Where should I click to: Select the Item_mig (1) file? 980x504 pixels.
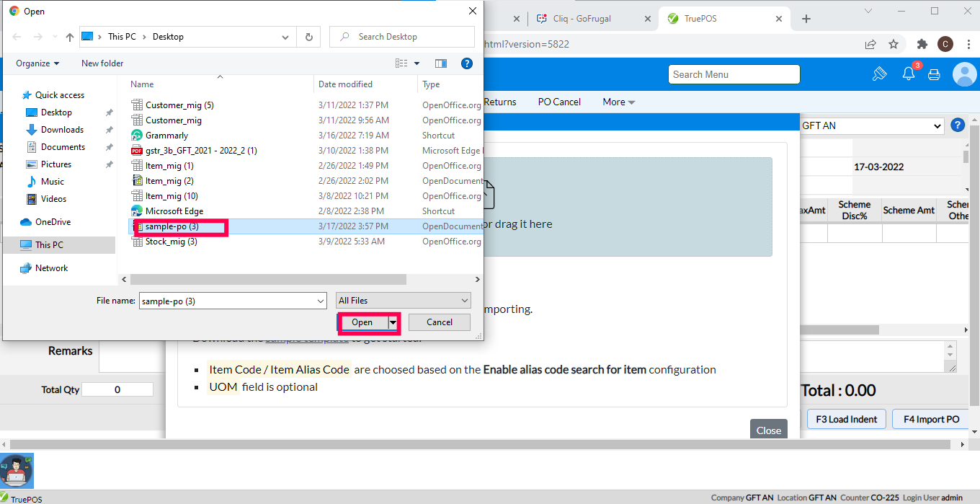169,166
